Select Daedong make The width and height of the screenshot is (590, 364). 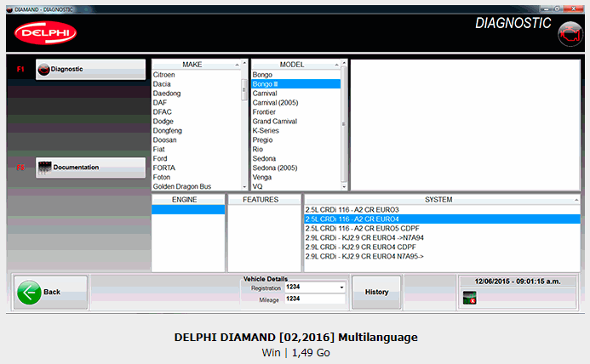[196, 94]
